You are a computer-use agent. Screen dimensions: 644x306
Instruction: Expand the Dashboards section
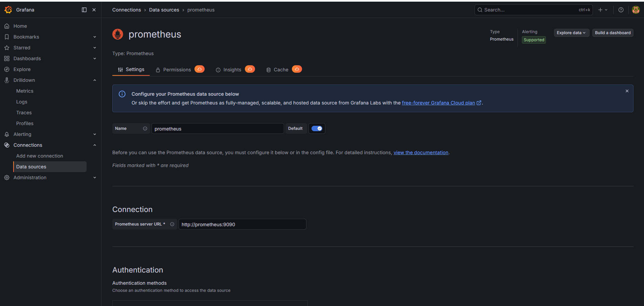pyautogui.click(x=95, y=58)
